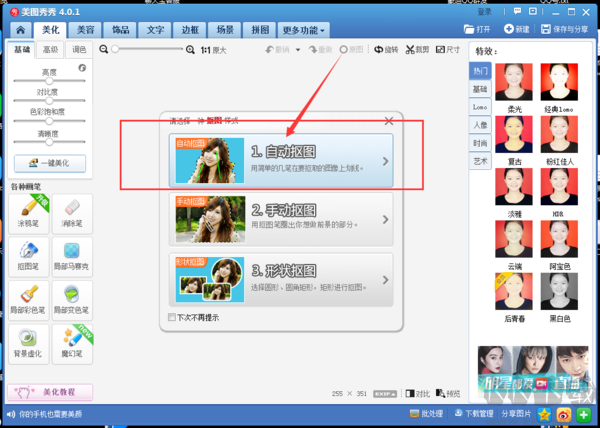Open the 美容 tab
Image resolution: width=600 pixels, height=428 pixels.
point(85,30)
